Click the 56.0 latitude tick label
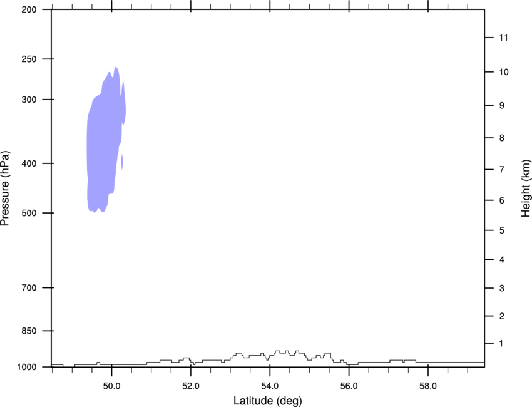The image size is (532, 407). coord(349,386)
